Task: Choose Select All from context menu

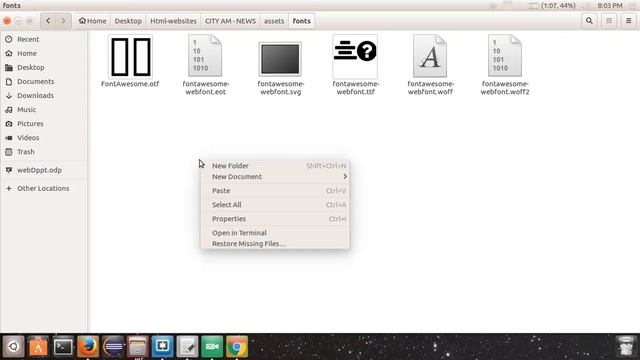Action: 275,205
